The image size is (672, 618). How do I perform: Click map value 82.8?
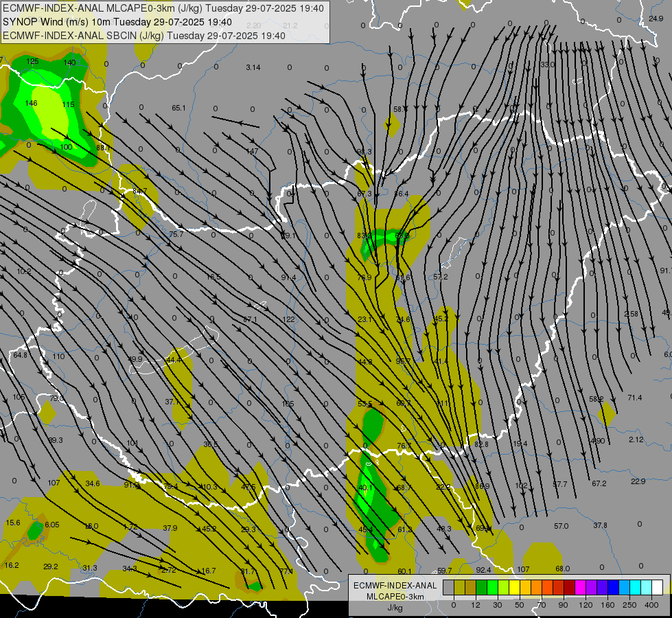click(x=481, y=444)
